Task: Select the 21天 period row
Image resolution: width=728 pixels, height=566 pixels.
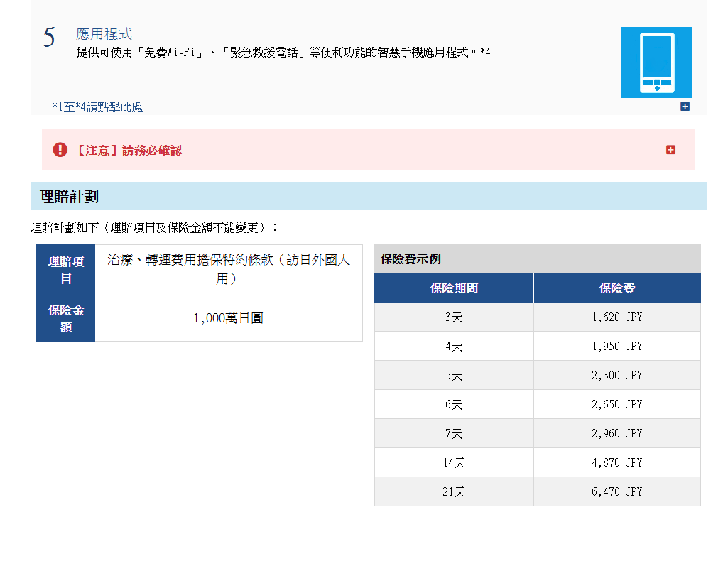Action: (454, 491)
